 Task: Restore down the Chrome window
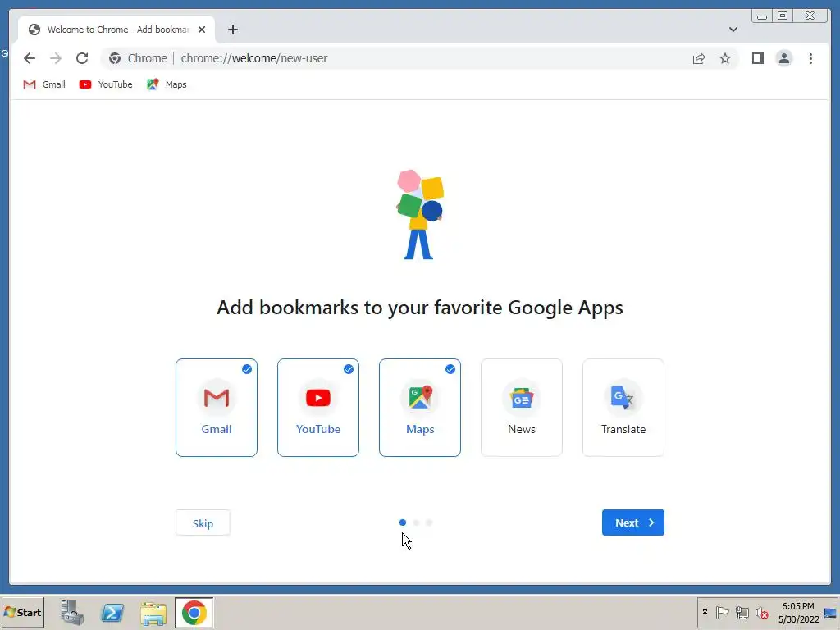(x=783, y=16)
